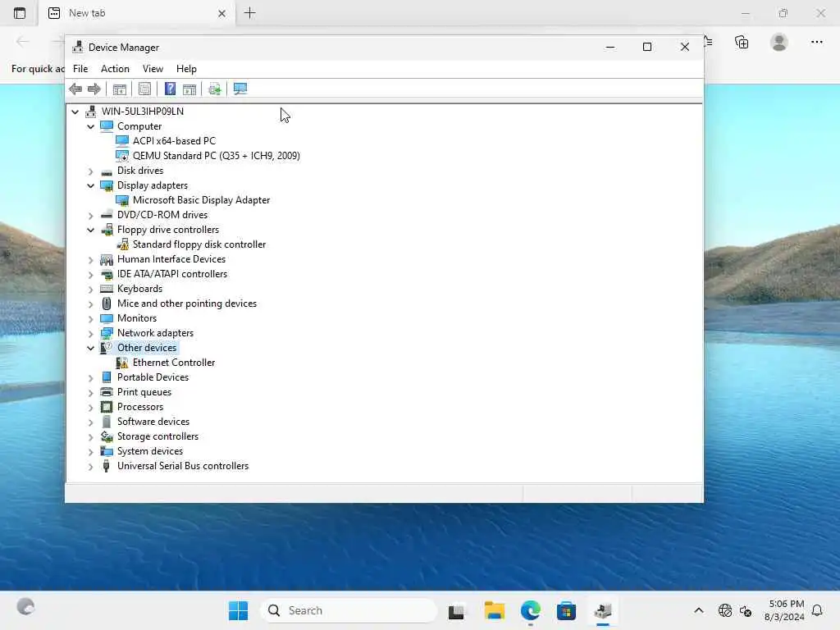
Task: Click the Print queues printer icon
Action: click(x=107, y=392)
